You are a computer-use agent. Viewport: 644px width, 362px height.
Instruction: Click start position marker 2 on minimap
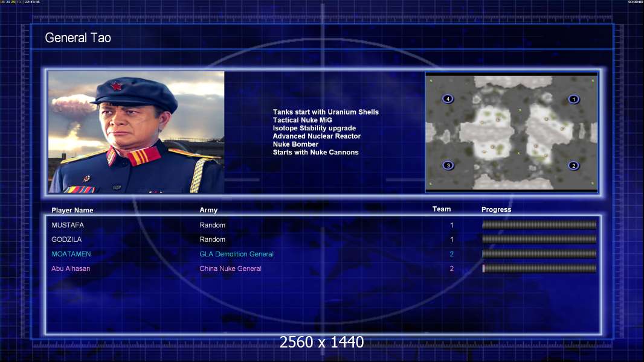(x=574, y=166)
